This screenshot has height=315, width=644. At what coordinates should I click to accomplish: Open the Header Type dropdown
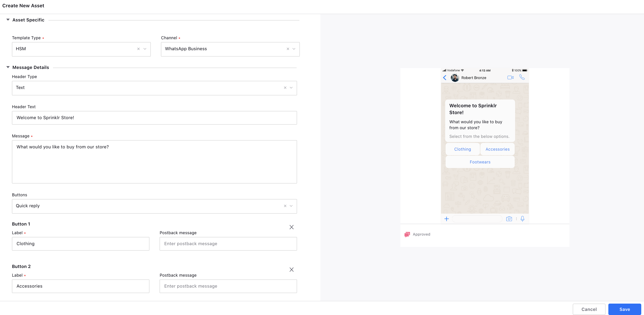click(291, 88)
